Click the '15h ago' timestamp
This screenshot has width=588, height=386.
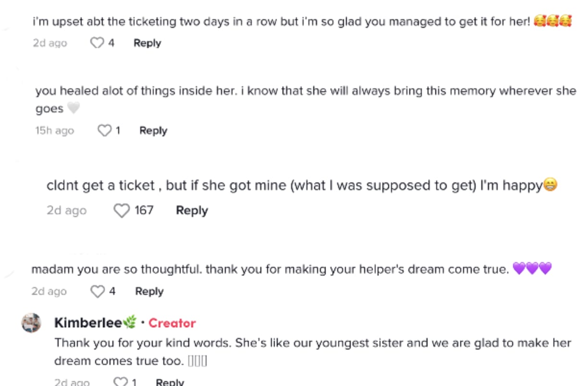pos(54,131)
